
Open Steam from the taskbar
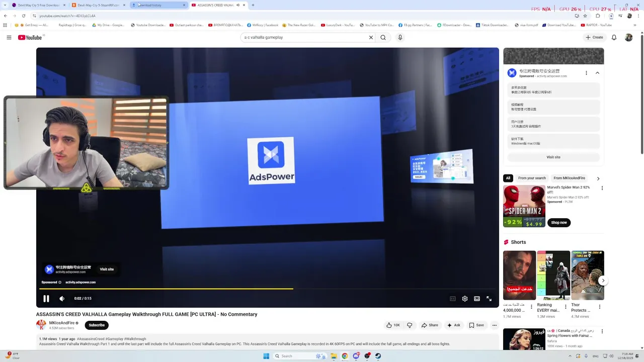pos(378,356)
